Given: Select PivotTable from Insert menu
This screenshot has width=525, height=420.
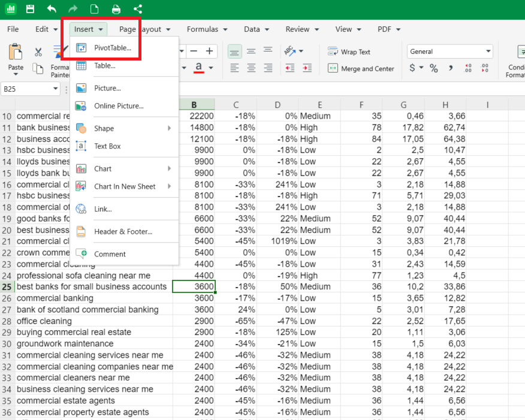Looking at the screenshot, I should click(112, 48).
